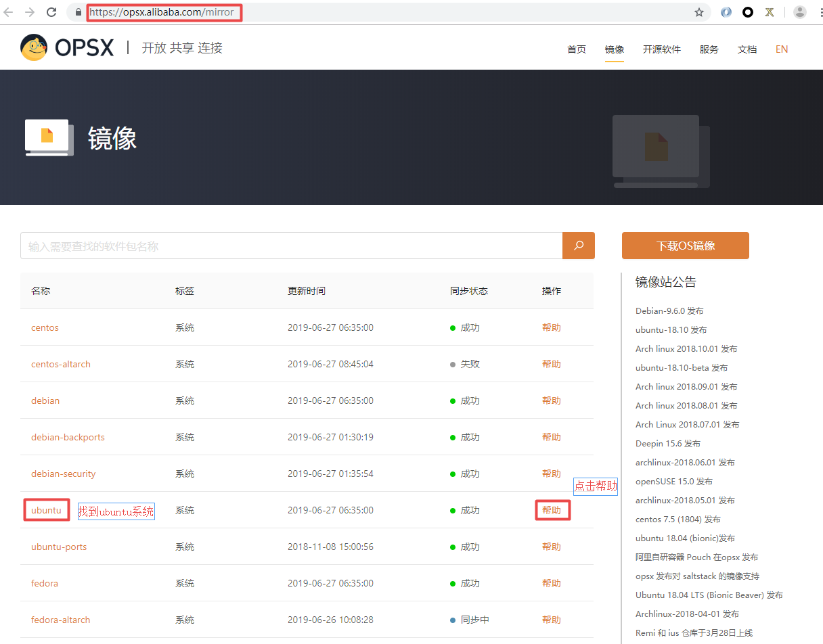Open the ubuntu-ports mirror link
Image resolution: width=823 pixels, height=644 pixels.
pos(59,547)
